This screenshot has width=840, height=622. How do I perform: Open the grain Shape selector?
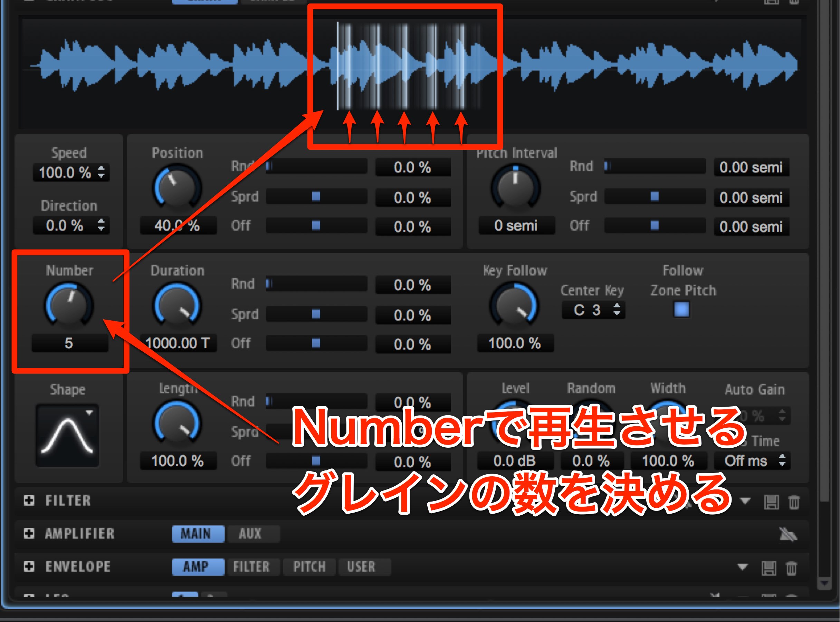[x=67, y=436]
